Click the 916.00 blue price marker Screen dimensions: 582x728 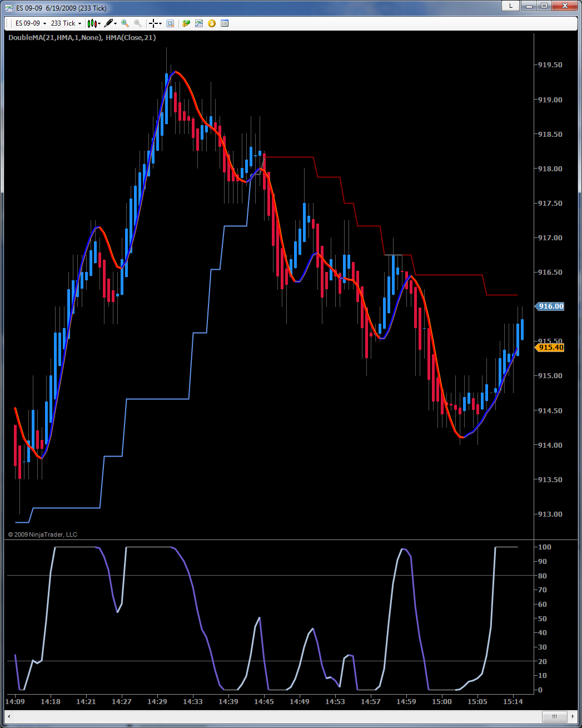(x=550, y=306)
